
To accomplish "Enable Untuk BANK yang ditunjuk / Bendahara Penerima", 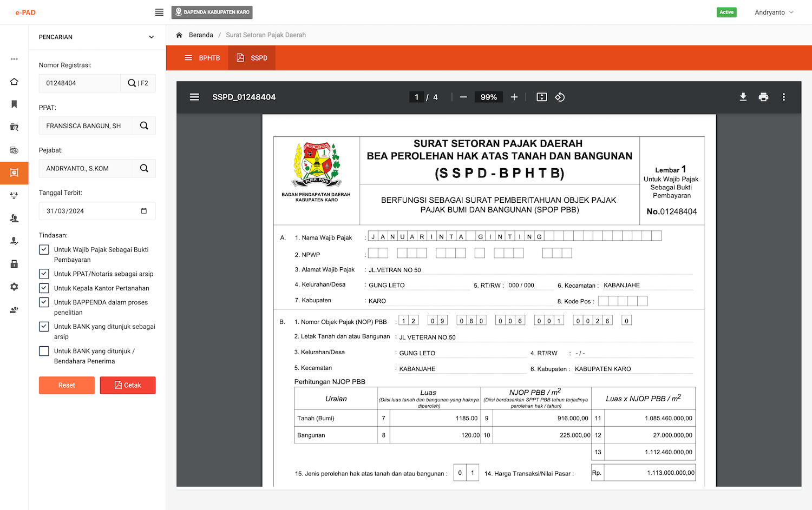I will [x=44, y=351].
